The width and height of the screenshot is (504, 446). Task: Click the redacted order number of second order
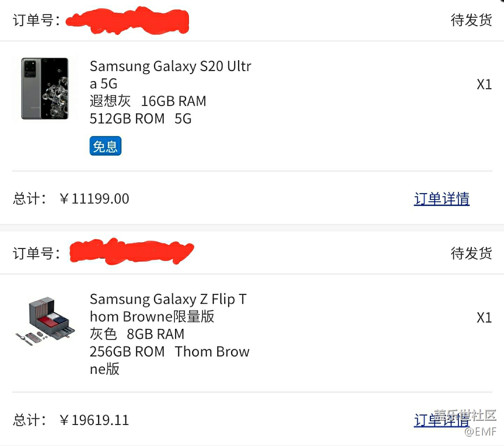(x=131, y=251)
